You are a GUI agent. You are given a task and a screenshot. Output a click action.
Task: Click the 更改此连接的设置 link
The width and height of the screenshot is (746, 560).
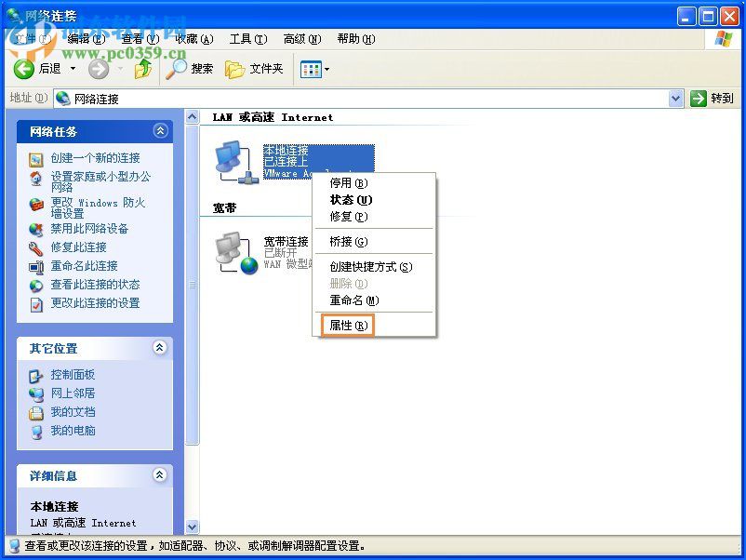tap(95, 303)
